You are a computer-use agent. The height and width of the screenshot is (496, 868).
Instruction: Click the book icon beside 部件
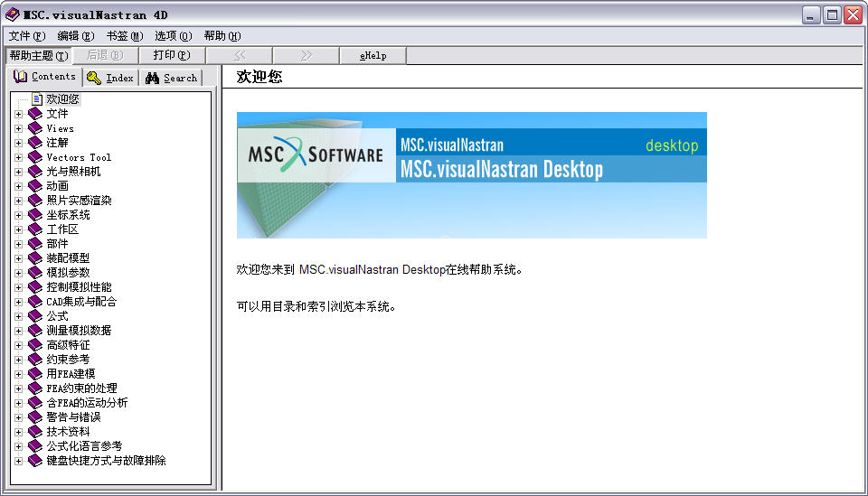[35, 244]
